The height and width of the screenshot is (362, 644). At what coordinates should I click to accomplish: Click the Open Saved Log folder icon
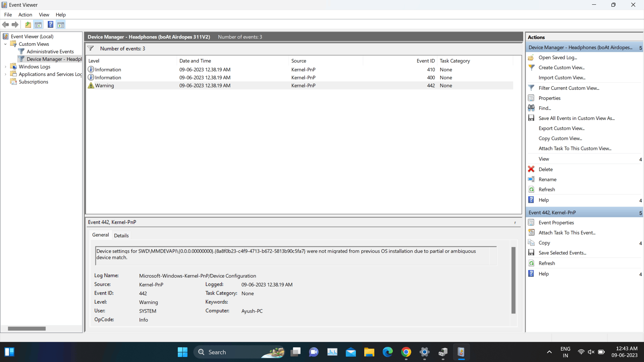531,58
